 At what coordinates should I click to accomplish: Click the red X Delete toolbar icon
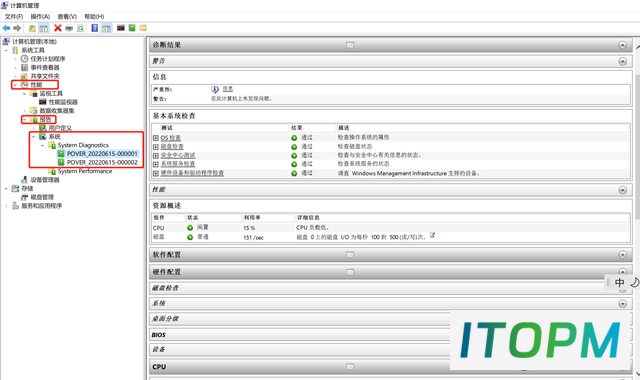(x=58, y=28)
